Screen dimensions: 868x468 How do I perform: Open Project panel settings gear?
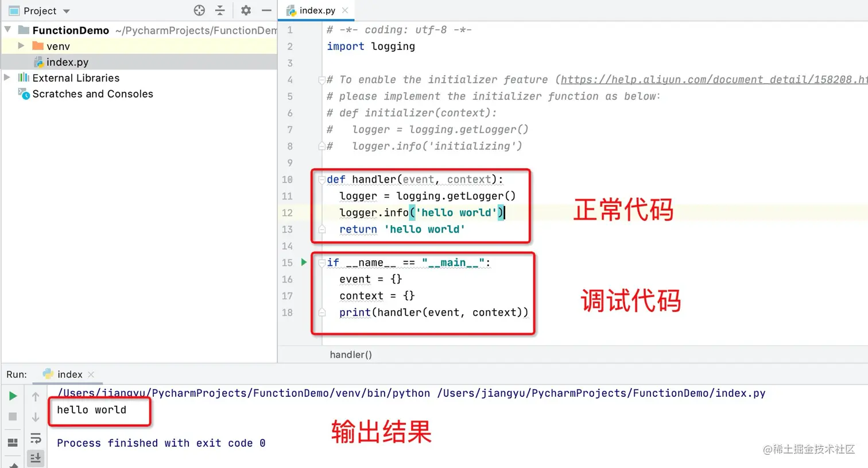(x=246, y=10)
